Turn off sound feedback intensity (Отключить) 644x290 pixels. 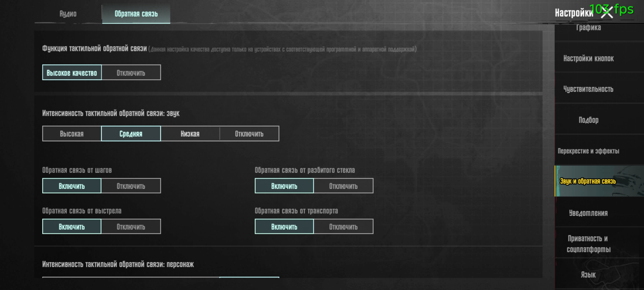[x=249, y=133]
